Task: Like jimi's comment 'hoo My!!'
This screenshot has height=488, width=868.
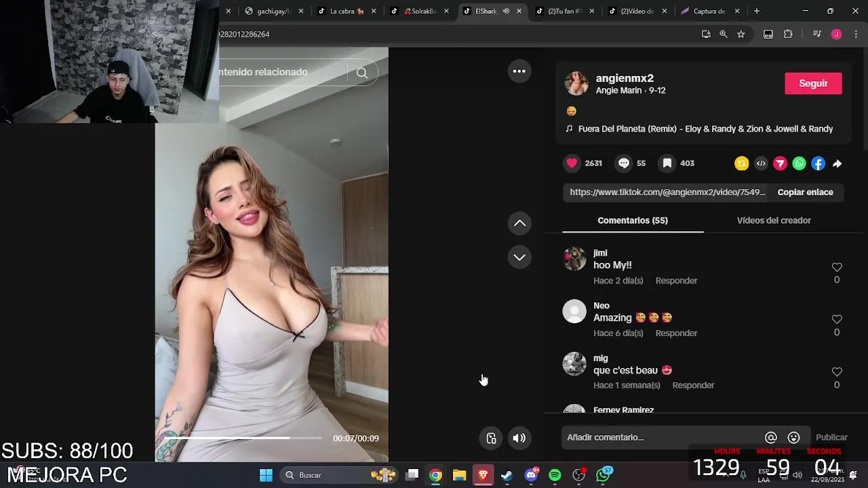Action: coord(837,267)
